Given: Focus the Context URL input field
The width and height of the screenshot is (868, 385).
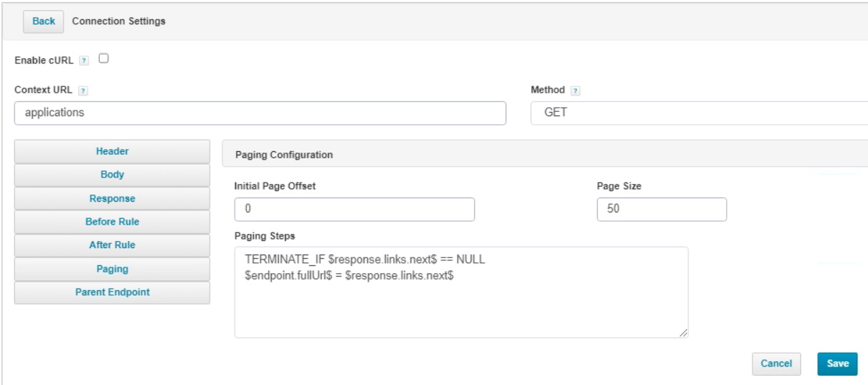Looking at the screenshot, I should pyautogui.click(x=260, y=113).
